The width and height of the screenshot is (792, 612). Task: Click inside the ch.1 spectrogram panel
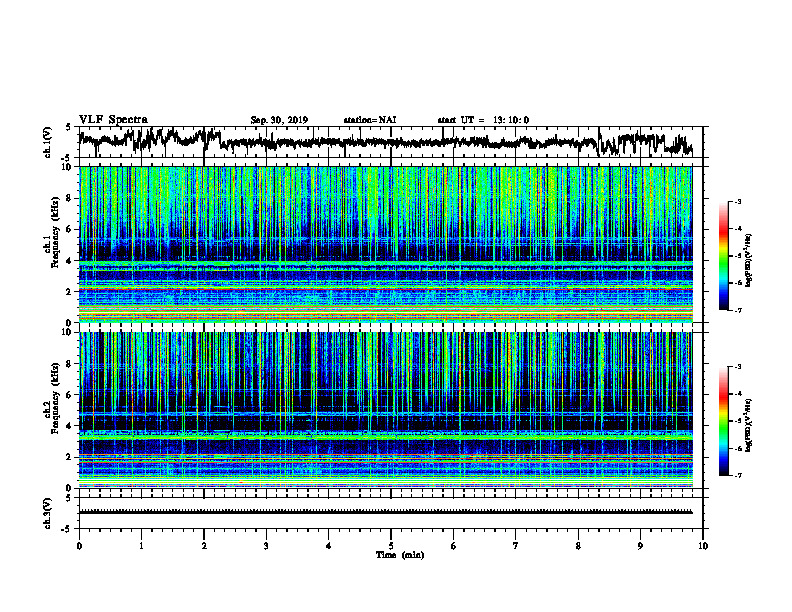coord(385,244)
